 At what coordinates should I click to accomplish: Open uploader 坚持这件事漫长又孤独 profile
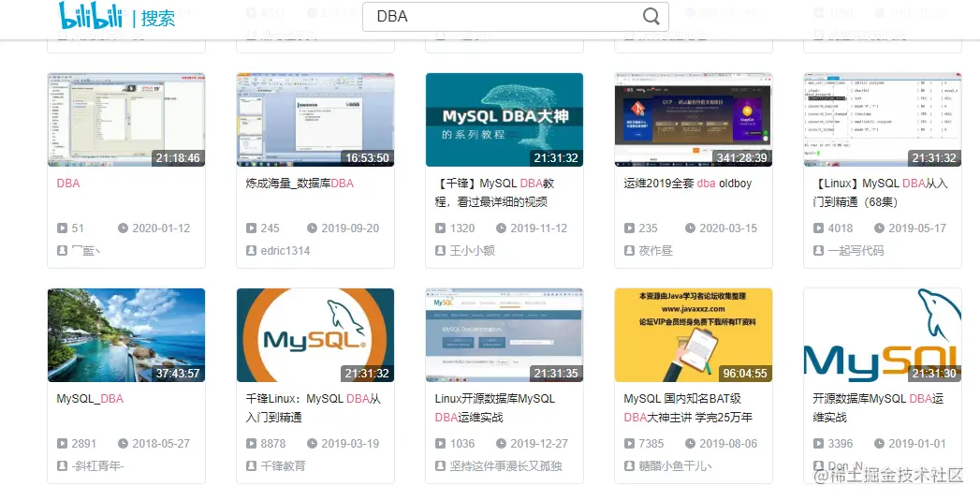pyautogui.click(x=505, y=465)
